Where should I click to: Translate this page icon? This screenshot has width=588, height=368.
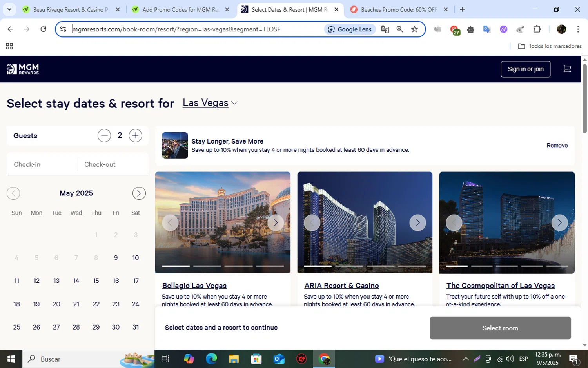pyautogui.click(x=385, y=29)
